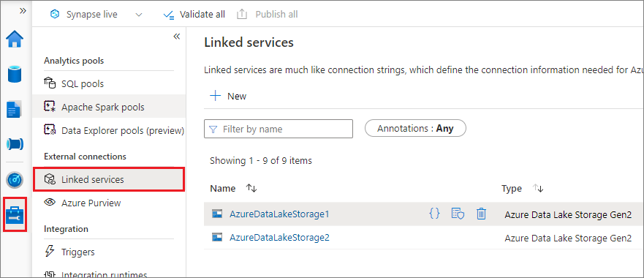Image resolution: width=644 pixels, height=278 pixels.
Task: Click the SQL pools icon
Action: 49,83
